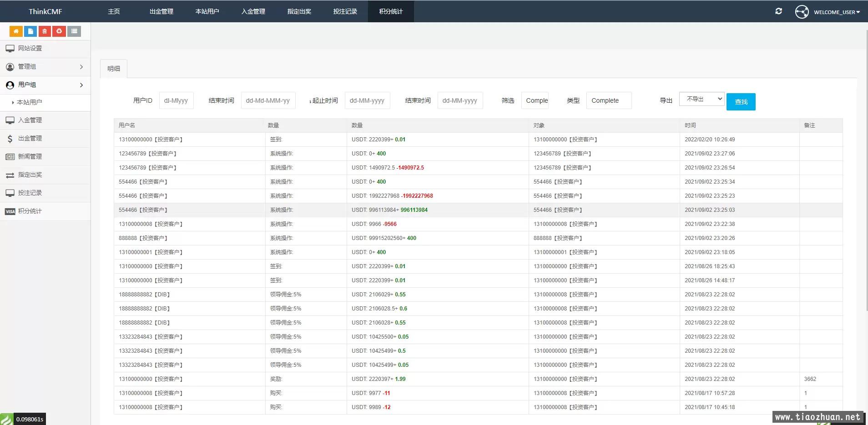Open 入金管理 in the top navigation
Image resolution: width=868 pixels, height=425 pixels.
tap(253, 11)
